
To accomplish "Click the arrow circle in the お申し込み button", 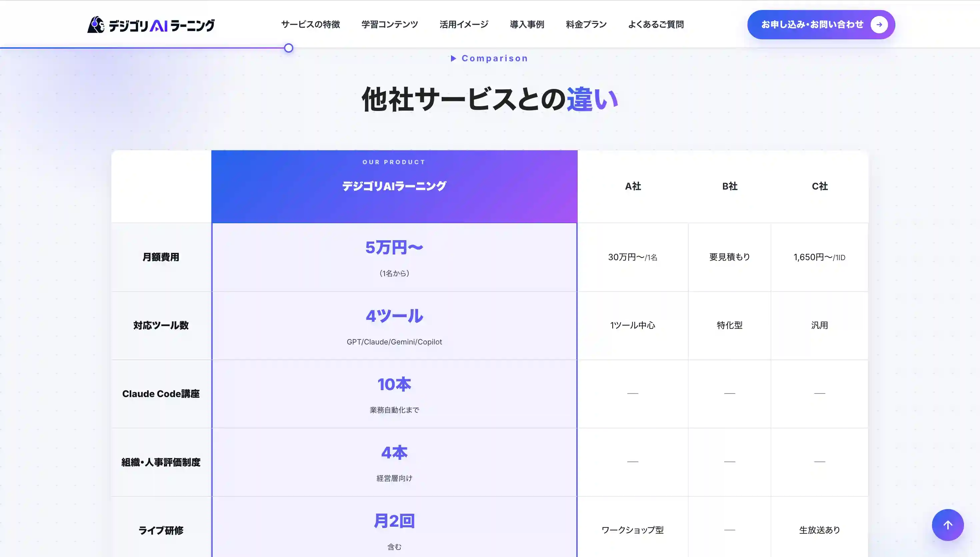I will (x=879, y=25).
